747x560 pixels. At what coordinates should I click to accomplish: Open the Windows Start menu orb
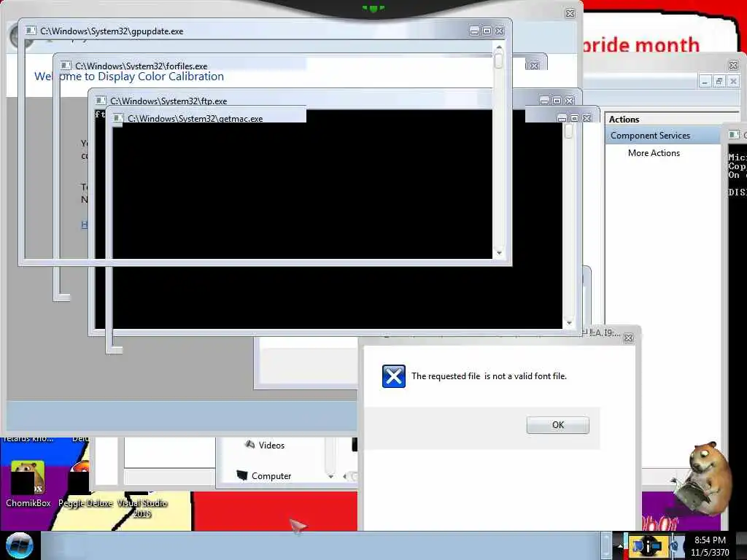[x=20, y=545]
